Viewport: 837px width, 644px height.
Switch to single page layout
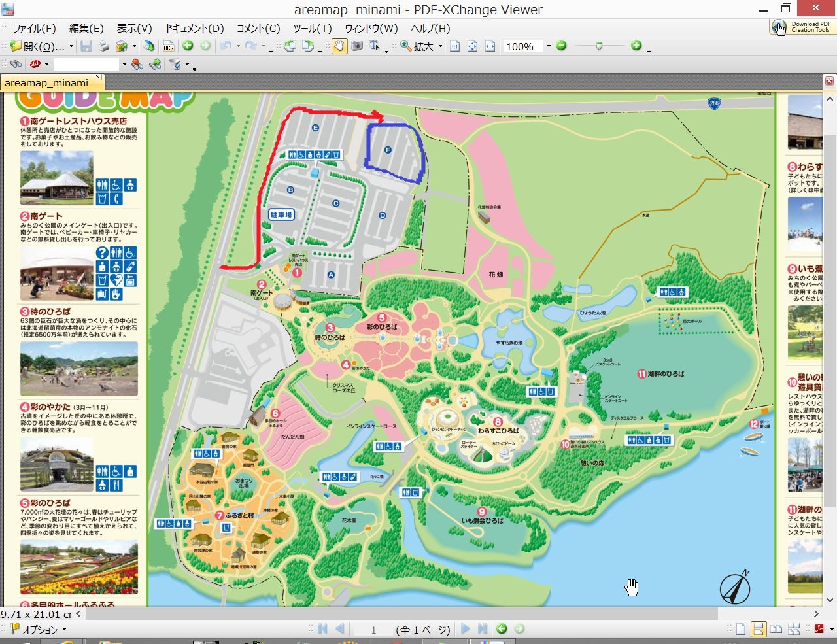click(741, 629)
